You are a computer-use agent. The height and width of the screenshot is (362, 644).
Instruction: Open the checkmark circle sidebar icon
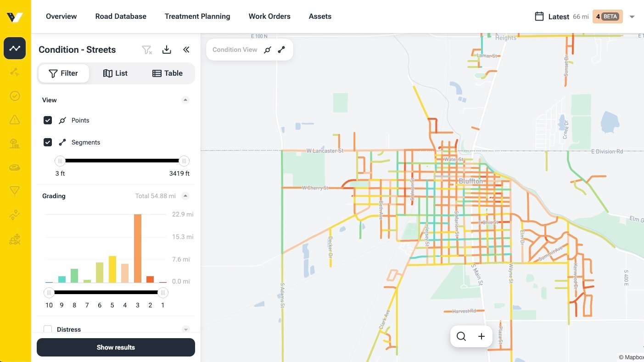coord(15,96)
